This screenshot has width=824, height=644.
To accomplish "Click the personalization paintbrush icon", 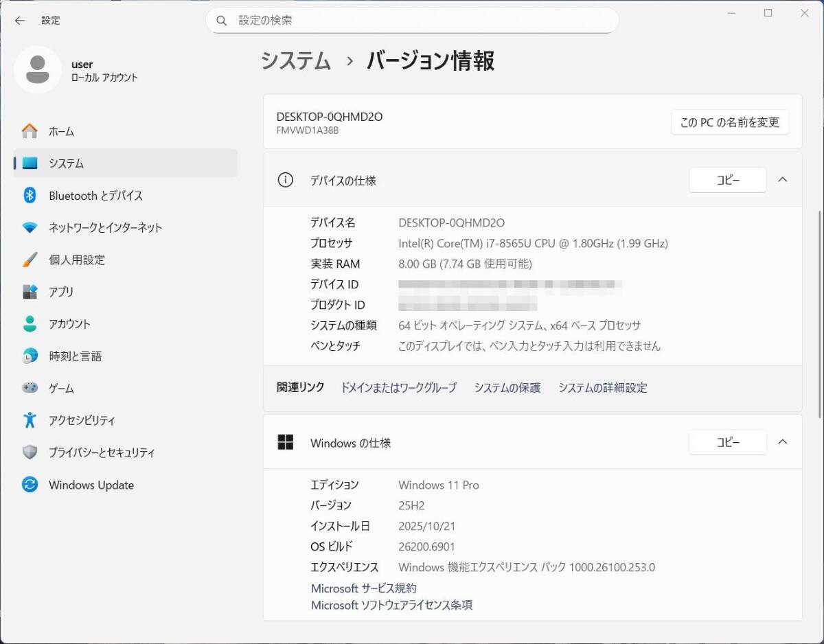I will (x=30, y=260).
